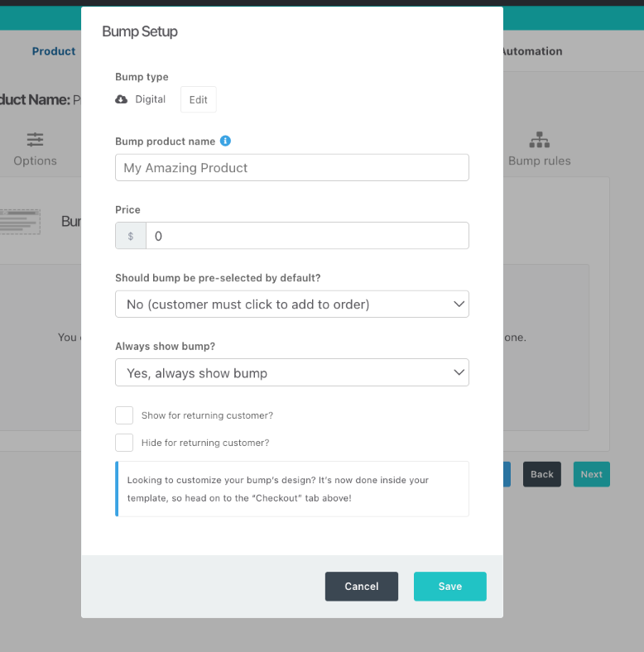This screenshot has width=644, height=652.
Task: Click Edit next to bump type
Action: (199, 99)
